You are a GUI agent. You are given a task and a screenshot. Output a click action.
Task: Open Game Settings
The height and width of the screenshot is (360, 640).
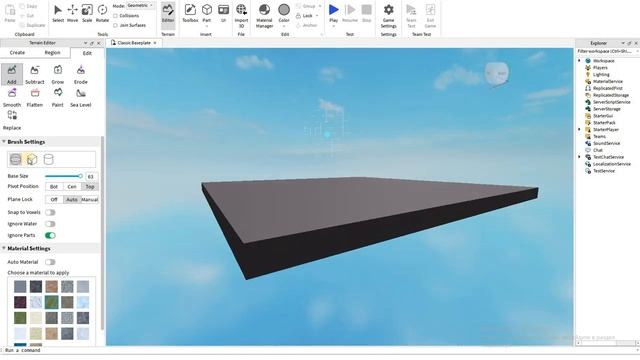click(x=389, y=16)
